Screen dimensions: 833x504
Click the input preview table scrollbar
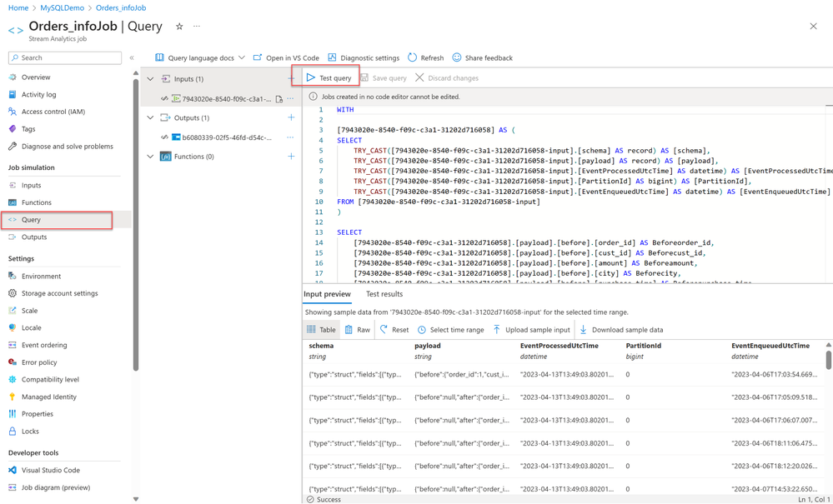[x=829, y=360]
